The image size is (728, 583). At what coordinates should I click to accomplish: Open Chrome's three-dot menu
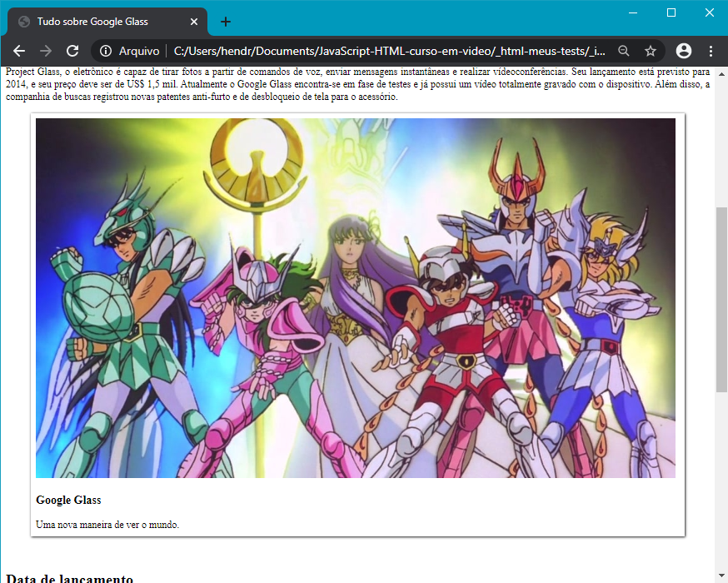click(711, 51)
